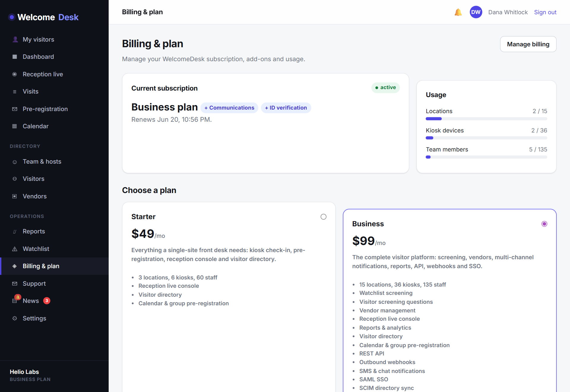Click the Billing & plan diamond icon
570x392 pixels.
[x=15, y=266]
